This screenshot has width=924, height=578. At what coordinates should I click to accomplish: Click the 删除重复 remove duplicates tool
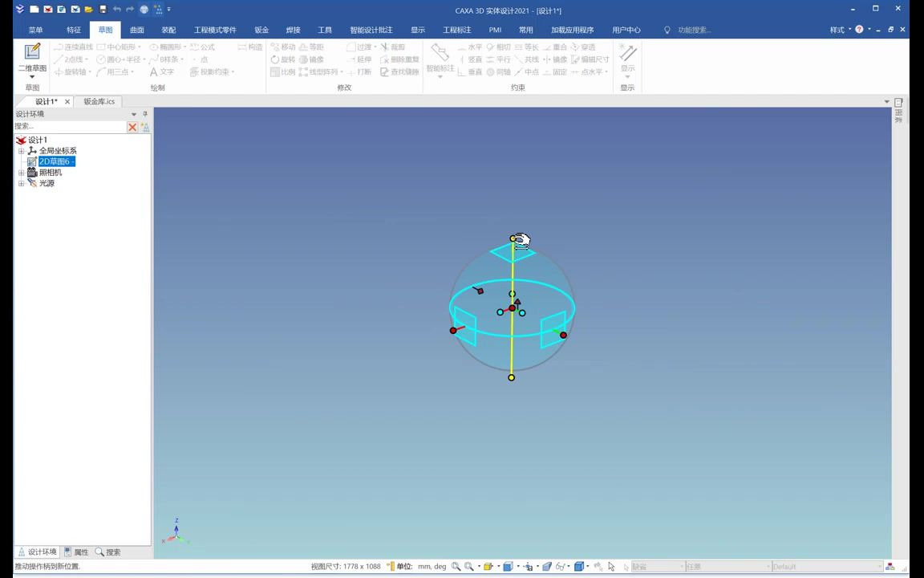tap(399, 59)
